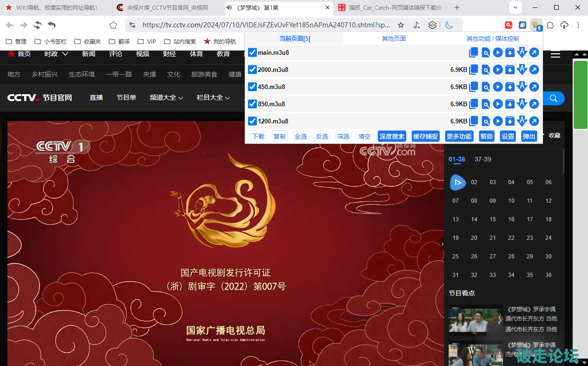Image resolution: width=588 pixels, height=366 pixels.
Task: Toggle the 1200.m3u8 checkbox
Action: click(252, 122)
